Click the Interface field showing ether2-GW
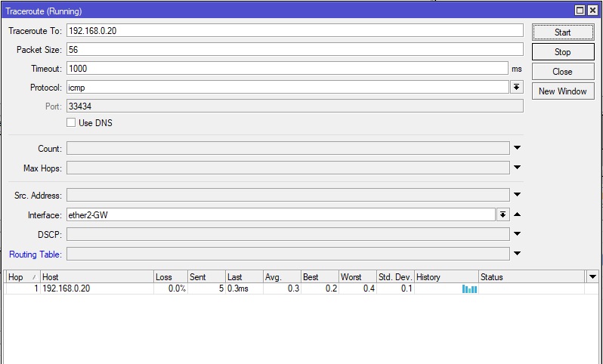This screenshot has height=364, width=603. (x=280, y=215)
